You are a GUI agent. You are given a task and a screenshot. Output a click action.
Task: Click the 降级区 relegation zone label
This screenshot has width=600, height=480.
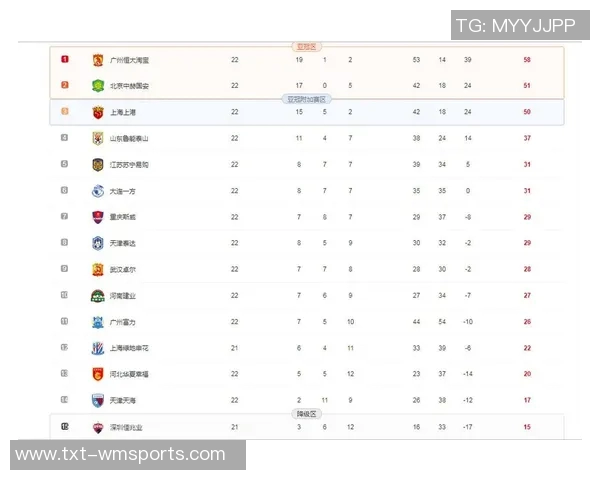[x=304, y=413]
